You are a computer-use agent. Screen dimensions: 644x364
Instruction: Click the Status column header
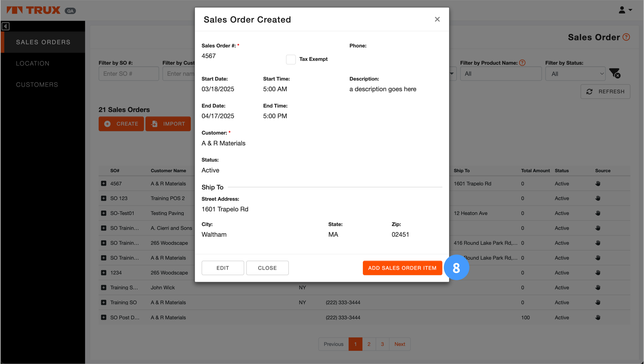(561, 171)
